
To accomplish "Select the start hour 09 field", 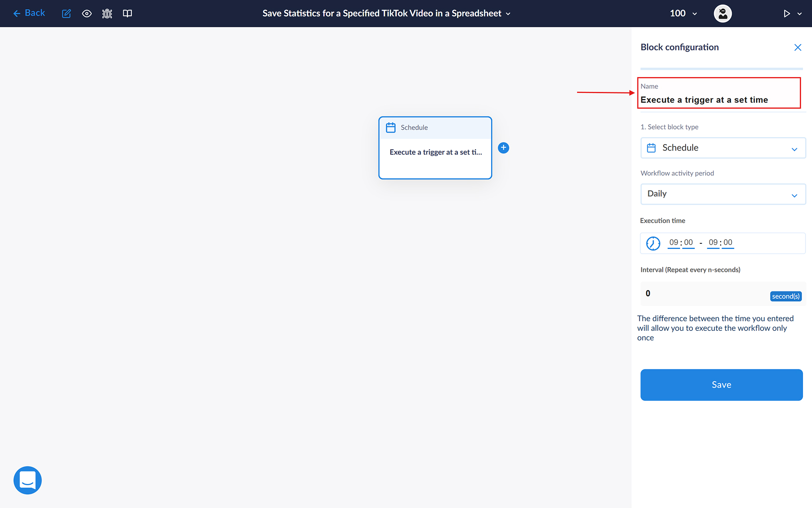I will point(673,243).
